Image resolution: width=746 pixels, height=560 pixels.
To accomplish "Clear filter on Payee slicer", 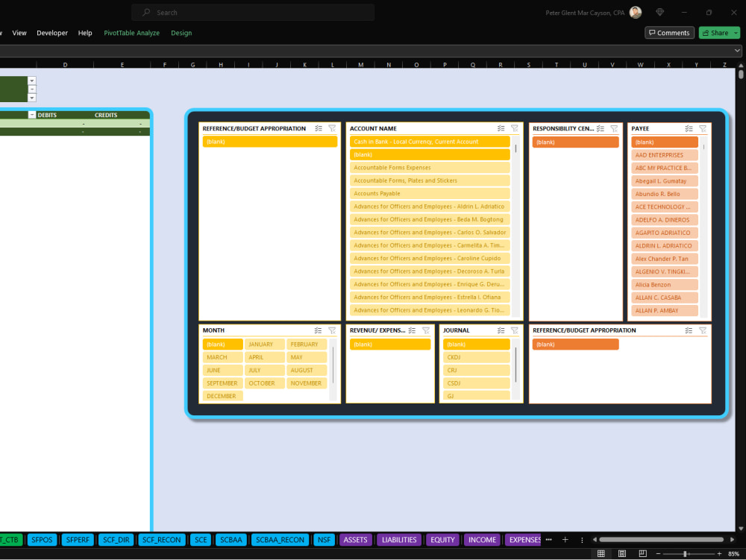I will [703, 128].
